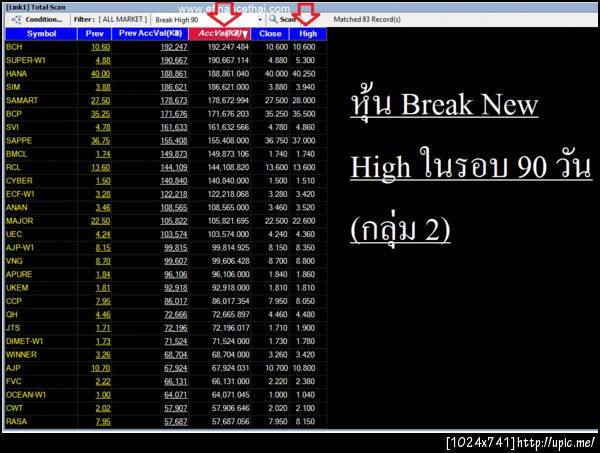
Task: Click Close value 22.500 for MAJOR
Action: (x=276, y=221)
